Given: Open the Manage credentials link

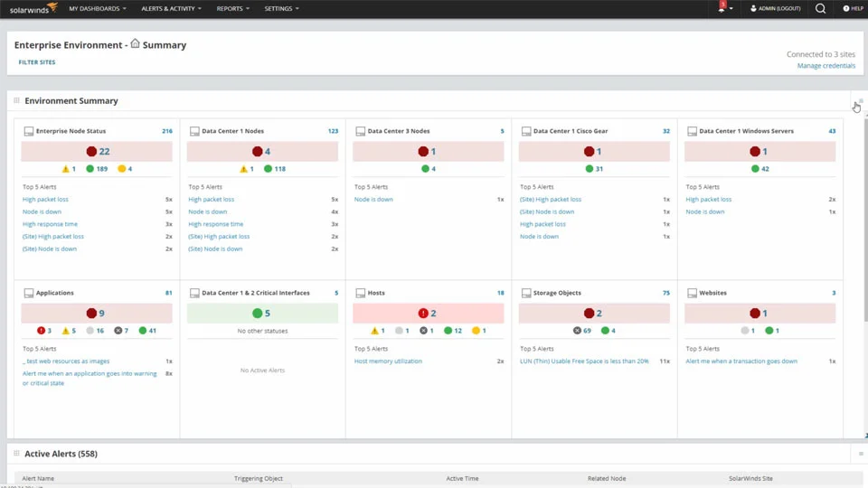Looking at the screenshot, I should (826, 66).
